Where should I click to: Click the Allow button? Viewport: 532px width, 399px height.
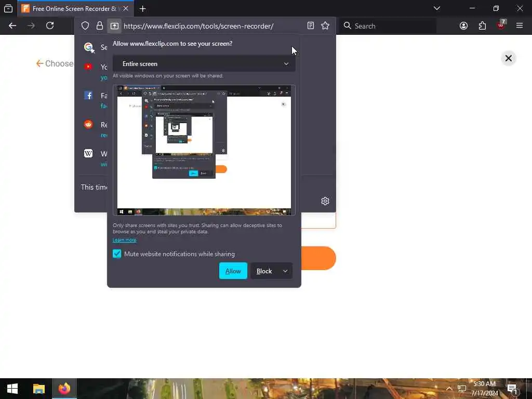[x=233, y=271]
